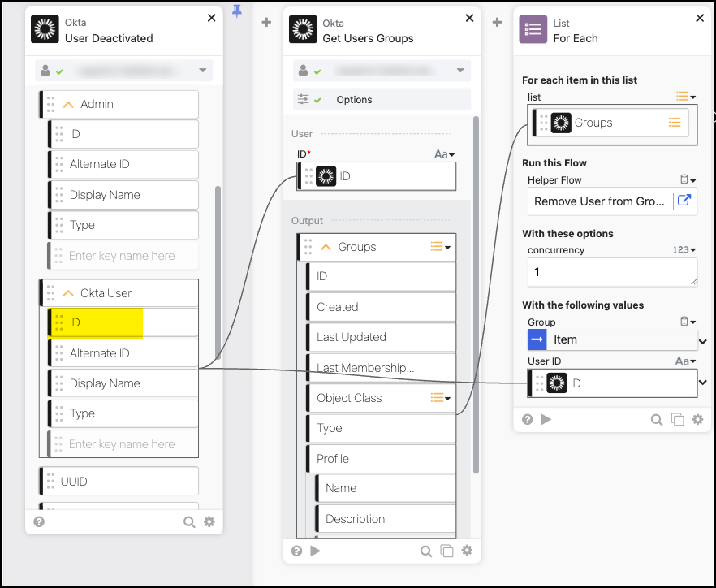Select the Admin Type field

click(x=123, y=225)
